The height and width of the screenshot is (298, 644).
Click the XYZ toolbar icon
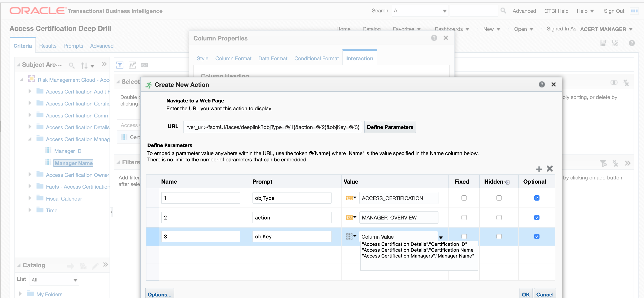click(144, 65)
